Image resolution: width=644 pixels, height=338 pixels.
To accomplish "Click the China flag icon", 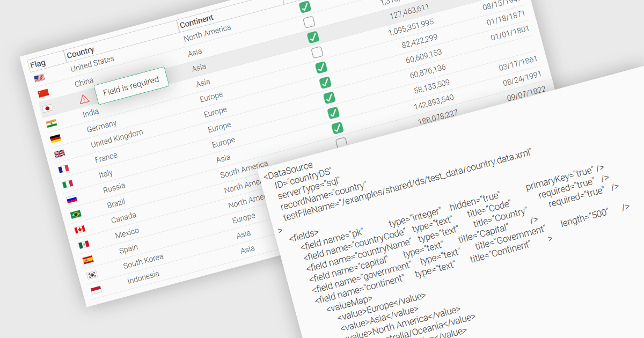I will [43, 93].
